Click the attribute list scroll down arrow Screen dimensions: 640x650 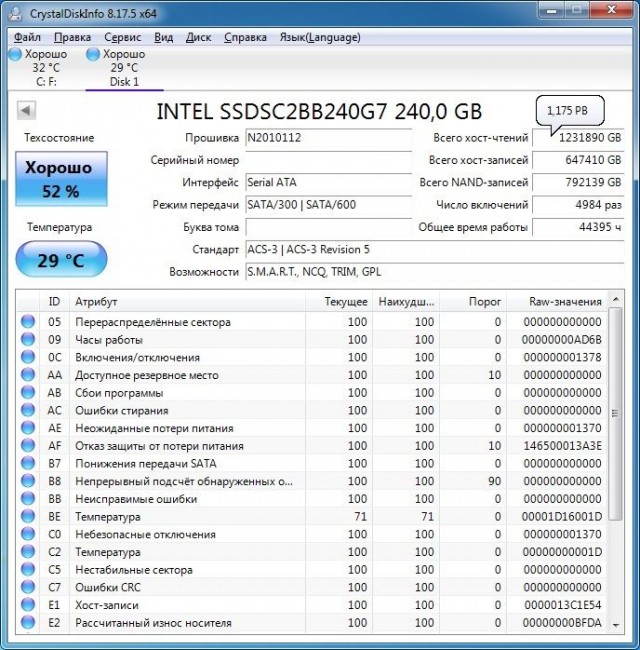click(616, 625)
